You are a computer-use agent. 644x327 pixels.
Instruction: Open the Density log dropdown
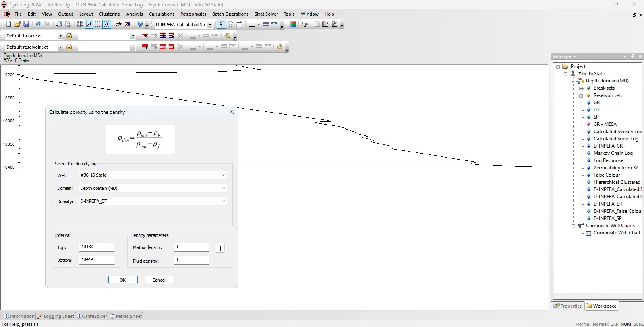pyautogui.click(x=223, y=201)
